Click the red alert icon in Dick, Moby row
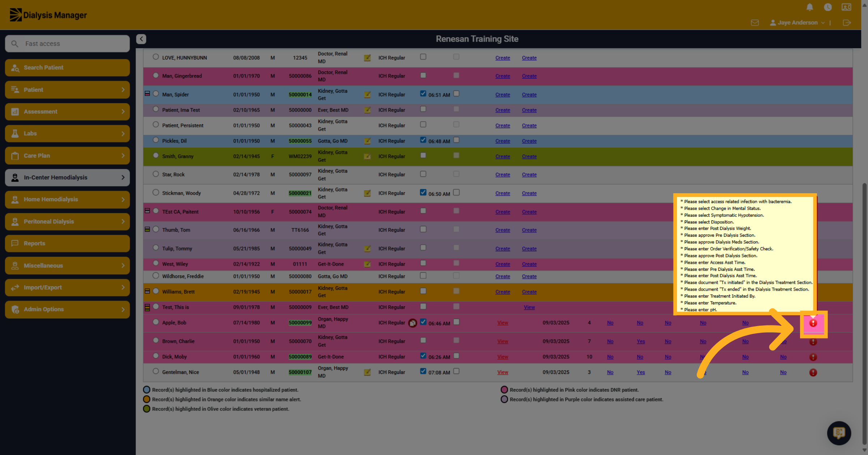Screen dimensions: 868x455 pos(813,357)
